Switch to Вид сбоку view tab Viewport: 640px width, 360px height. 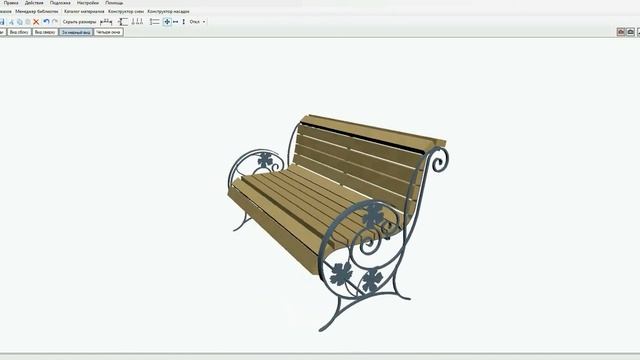point(19,32)
